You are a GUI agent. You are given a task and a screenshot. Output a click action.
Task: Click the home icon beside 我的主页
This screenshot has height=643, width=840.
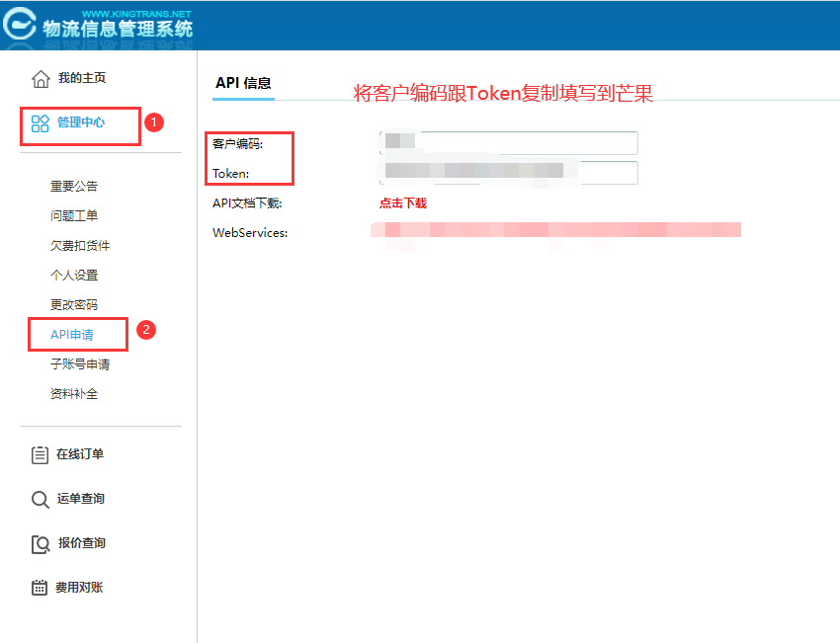(x=41, y=79)
